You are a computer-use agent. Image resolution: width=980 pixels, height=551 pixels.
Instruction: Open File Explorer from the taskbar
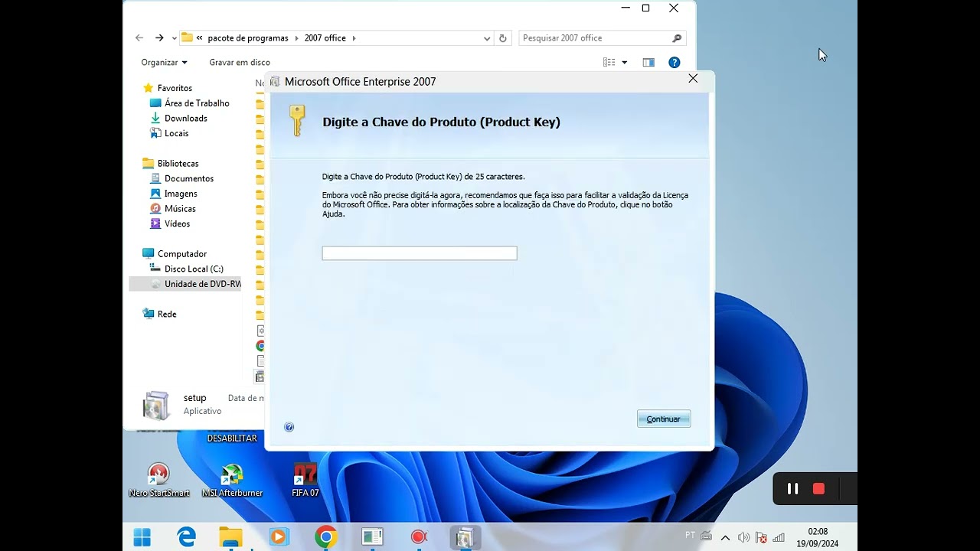pyautogui.click(x=230, y=537)
